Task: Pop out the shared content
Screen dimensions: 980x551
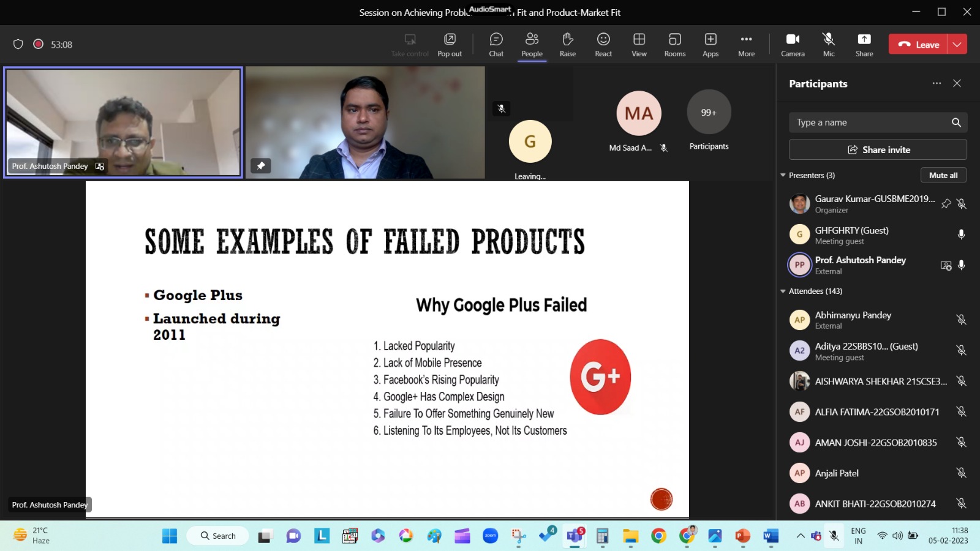Action: tap(450, 45)
